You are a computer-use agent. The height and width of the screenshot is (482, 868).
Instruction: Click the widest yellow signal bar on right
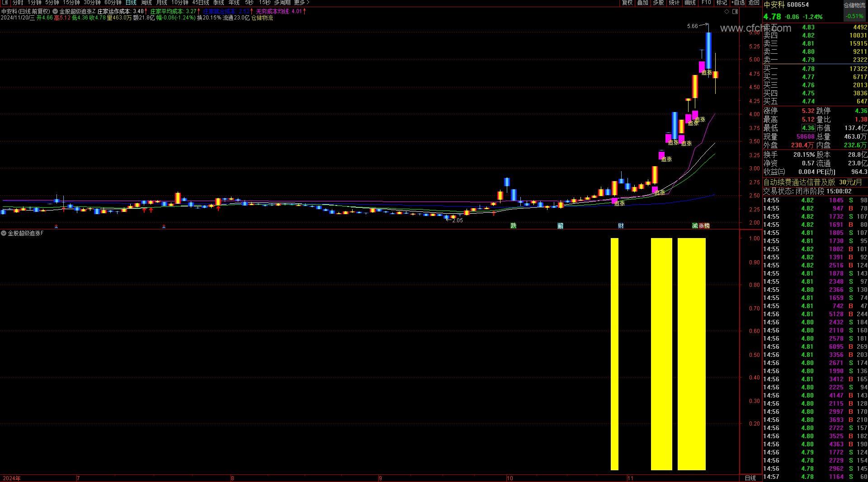coord(692,354)
